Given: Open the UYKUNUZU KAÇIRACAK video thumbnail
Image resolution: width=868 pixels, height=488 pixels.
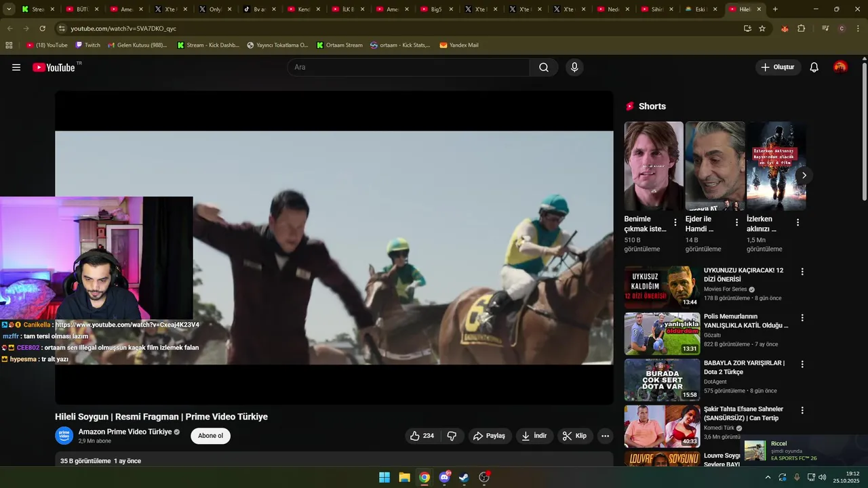Looking at the screenshot, I should 662,288.
